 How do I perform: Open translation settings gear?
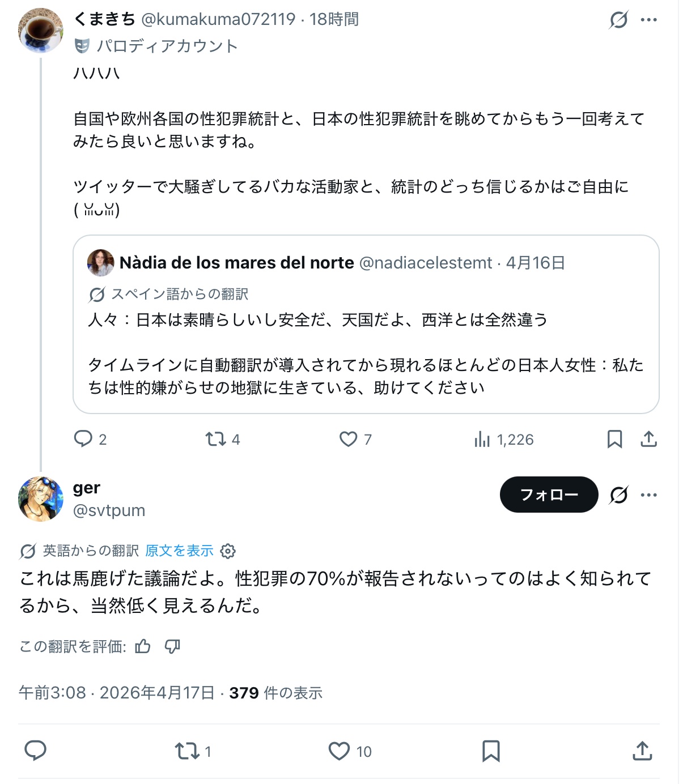(x=228, y=551)
